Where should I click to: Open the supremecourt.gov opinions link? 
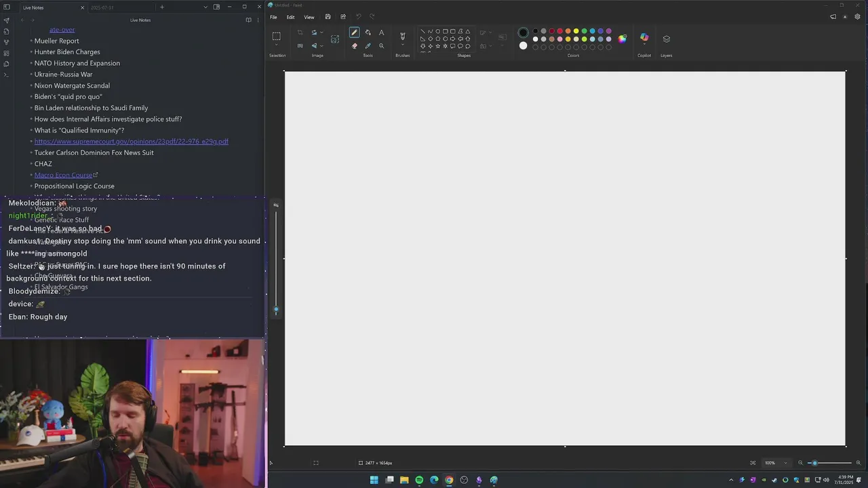tap(132, 141)
